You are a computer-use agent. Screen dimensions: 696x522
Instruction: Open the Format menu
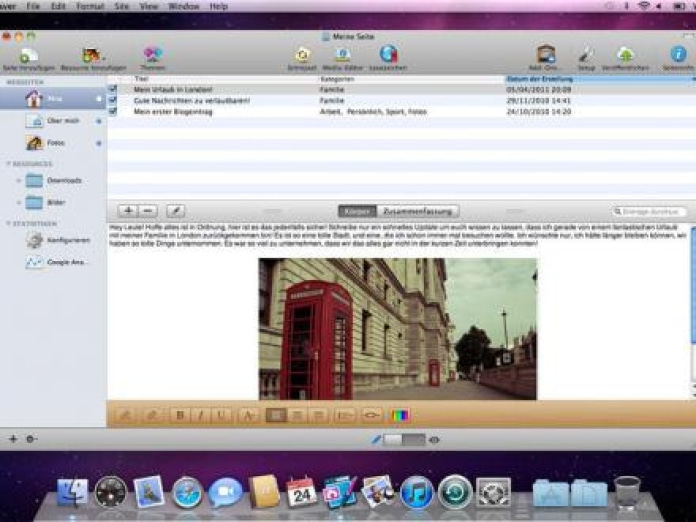coord(90,6)
